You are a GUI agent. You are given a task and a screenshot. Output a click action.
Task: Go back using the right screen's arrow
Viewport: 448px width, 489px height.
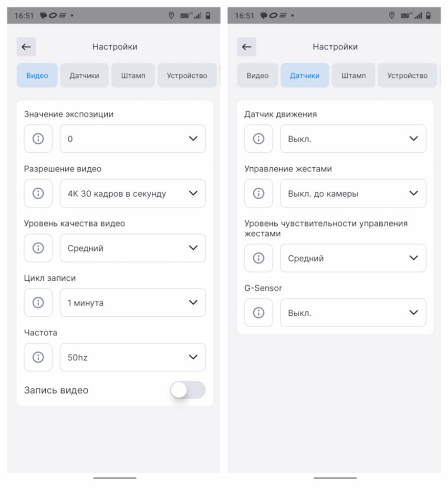click(x=247, y=47)
